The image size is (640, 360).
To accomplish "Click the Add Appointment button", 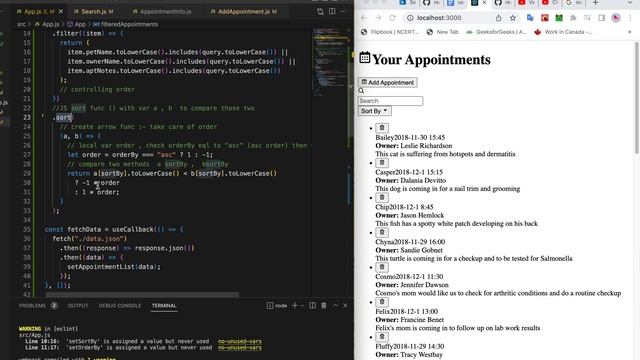I will coord(387,82).
